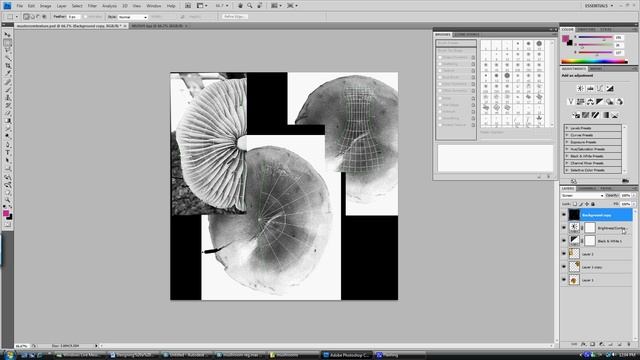This screenshot has height=360, width=640.
Task: Open the layer blend mode dropdown
Action: (582, 196)
